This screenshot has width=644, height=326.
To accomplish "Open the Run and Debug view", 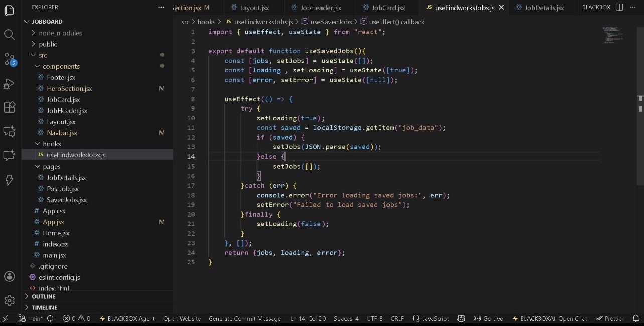I will 9,84.
